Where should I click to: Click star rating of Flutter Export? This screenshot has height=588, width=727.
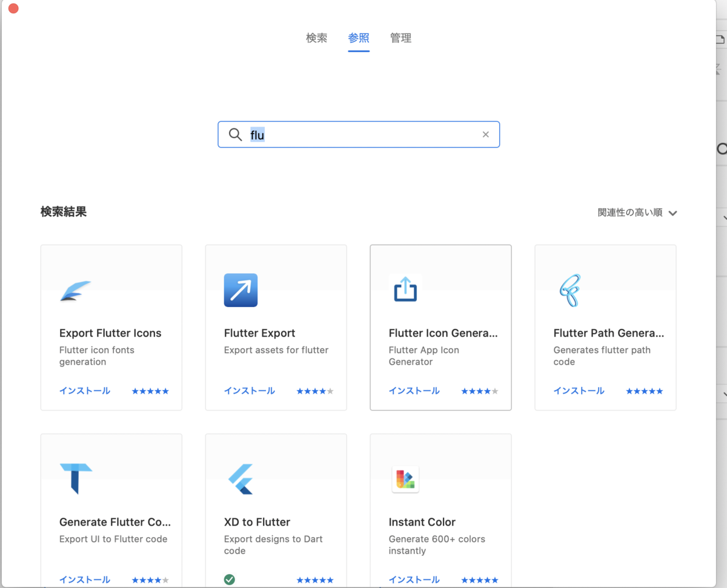[x=315, y=391]
